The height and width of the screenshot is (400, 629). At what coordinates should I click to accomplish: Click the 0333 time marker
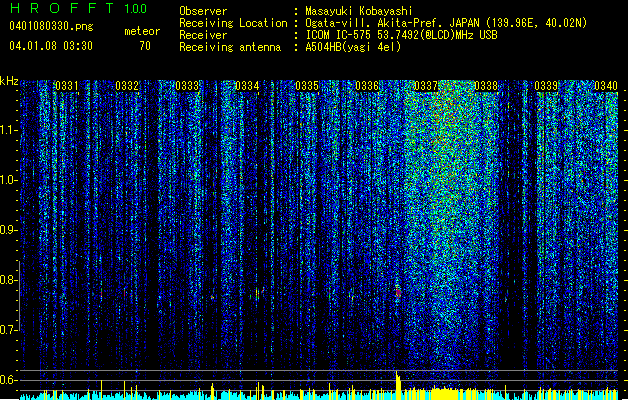187,86
